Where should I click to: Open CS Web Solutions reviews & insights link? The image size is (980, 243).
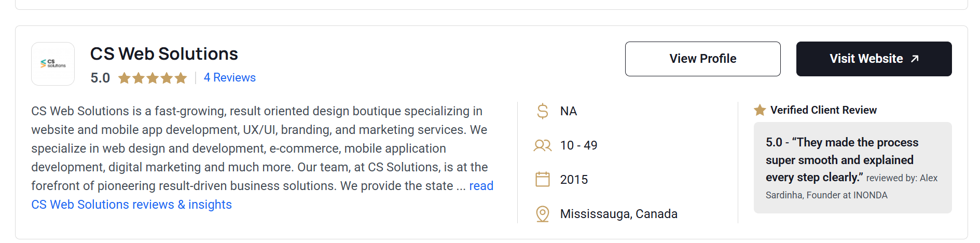point(131,205)
